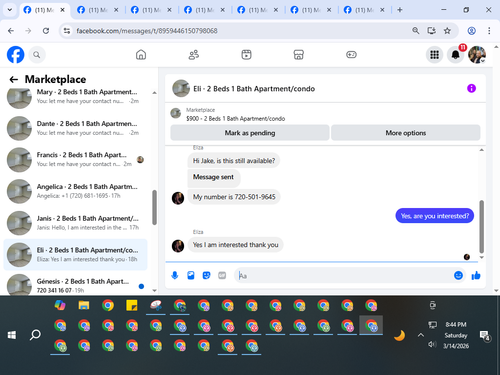Choose a GIF with the GIF icon
Image resolution: width=500 pixels, height=375 pixels.
click(x=222, y=275)
